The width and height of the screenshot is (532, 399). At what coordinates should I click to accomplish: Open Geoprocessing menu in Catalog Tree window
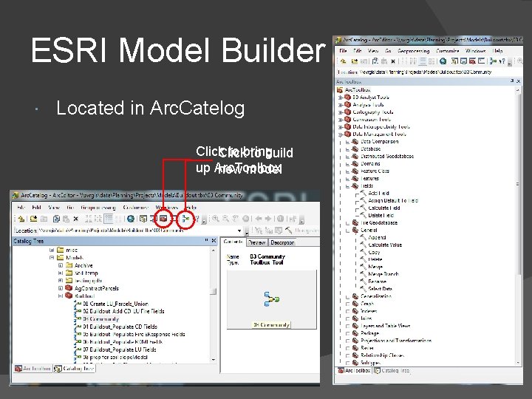pos(98,208)
